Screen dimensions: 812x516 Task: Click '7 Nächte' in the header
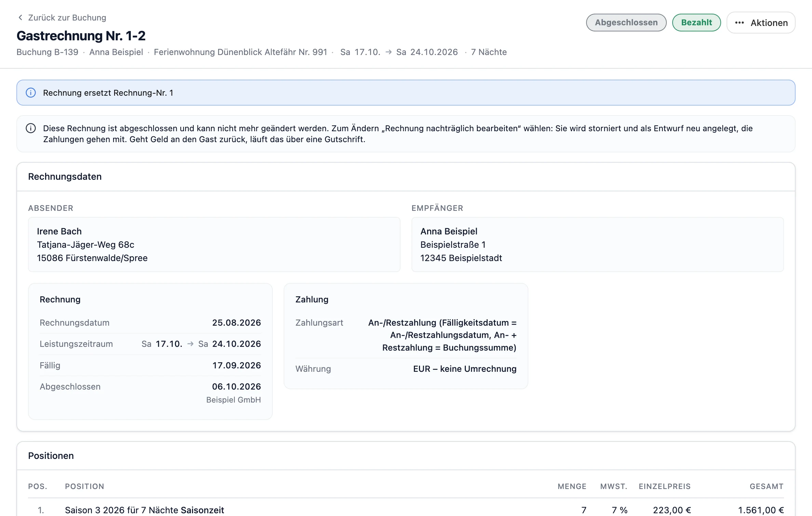click(489, 52)
